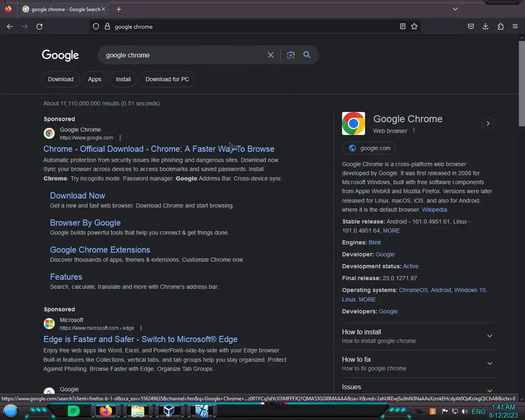Show MORE stable release versions
Image resolution: width=525 pixels, height=420 pixels.
click(x=391, y=231)
